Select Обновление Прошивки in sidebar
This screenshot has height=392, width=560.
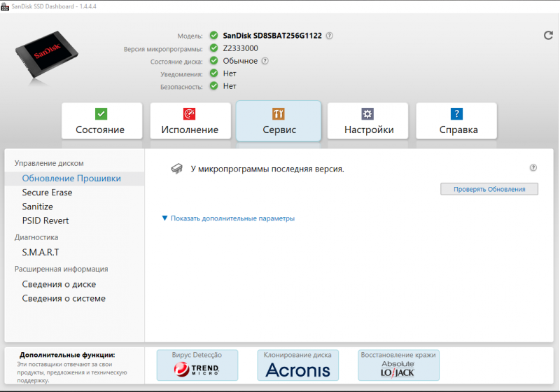coord(74,178)
